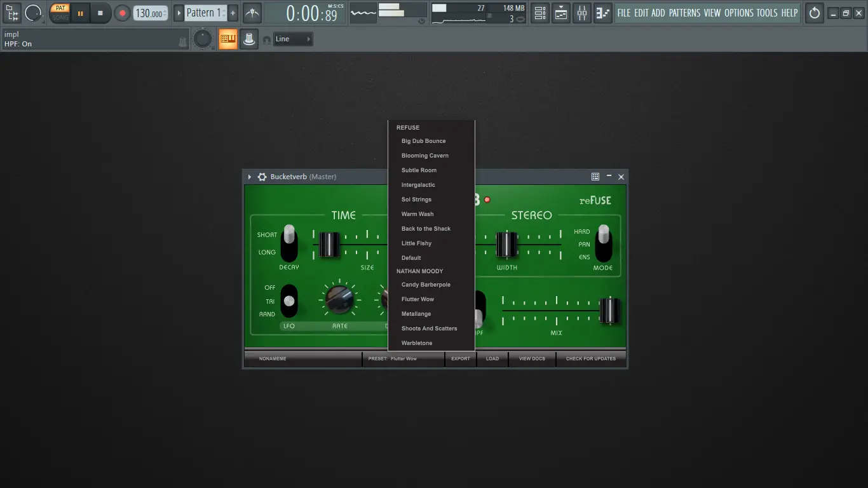The image size is (868, 488).
Task: Select Flutter Wow in the preset list
Action: click(431, 299)
